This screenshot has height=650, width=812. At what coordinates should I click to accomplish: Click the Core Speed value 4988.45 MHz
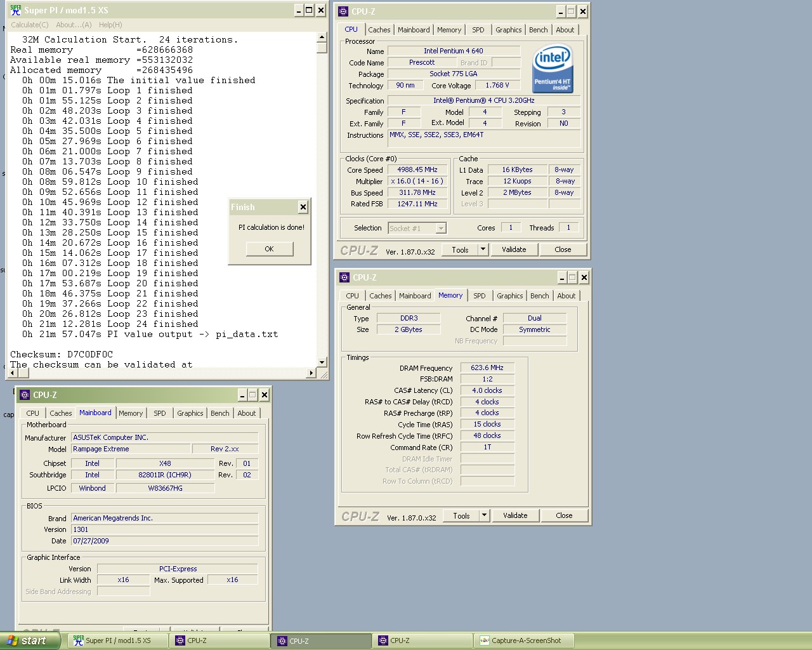(417, 170)
